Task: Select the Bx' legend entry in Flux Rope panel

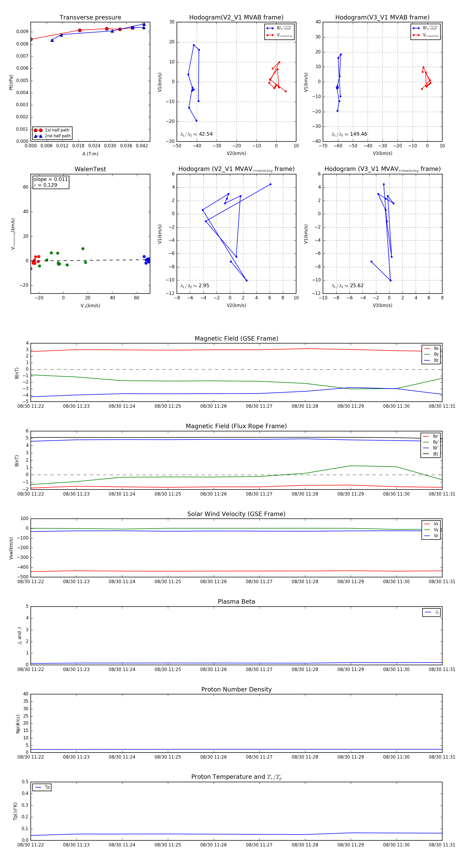Action: 431,436
